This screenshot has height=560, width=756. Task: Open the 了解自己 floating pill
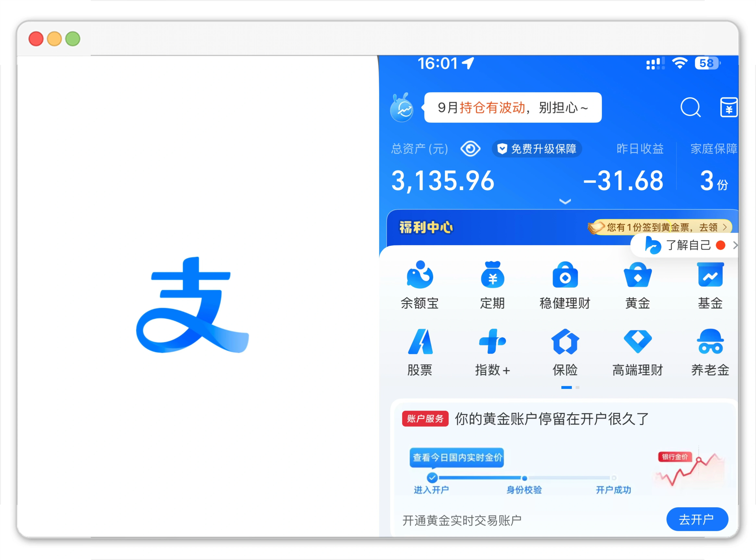[684, 245]
